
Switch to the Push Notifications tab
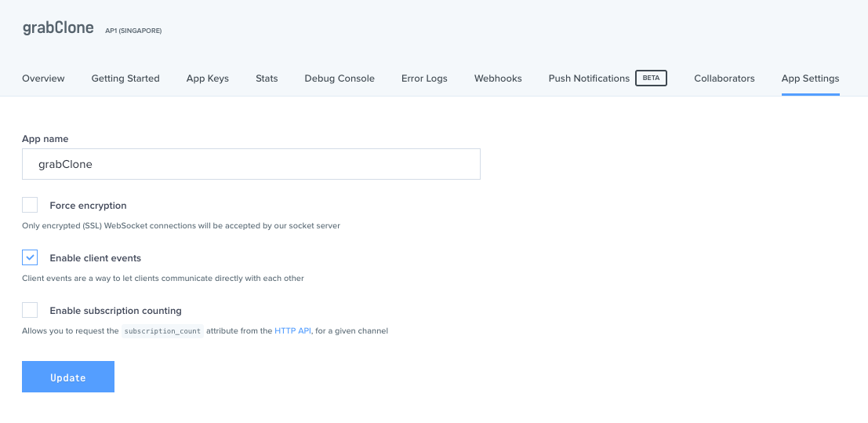pos(589,78)
